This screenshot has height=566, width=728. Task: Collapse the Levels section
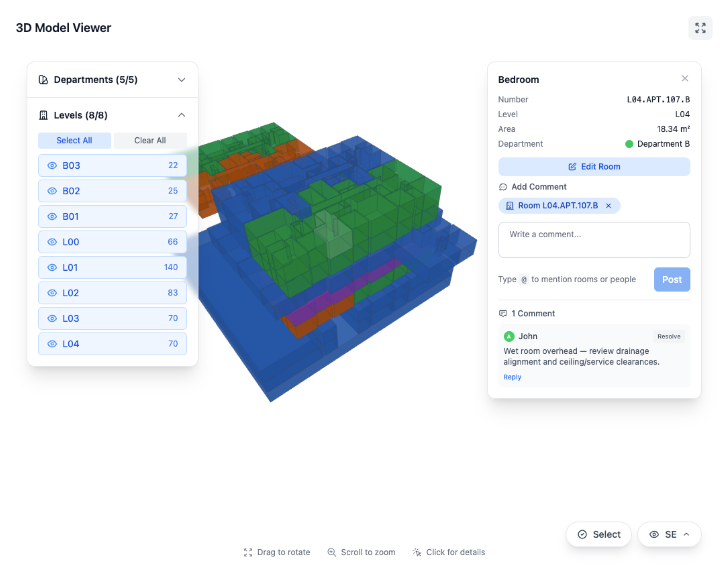pos(182,115)
